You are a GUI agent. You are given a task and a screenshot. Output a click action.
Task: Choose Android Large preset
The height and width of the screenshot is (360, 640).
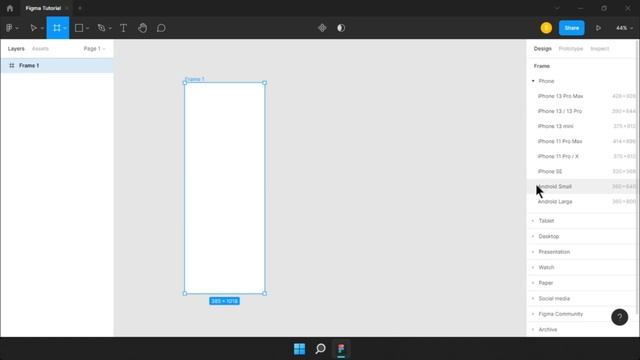coord(582,202)
